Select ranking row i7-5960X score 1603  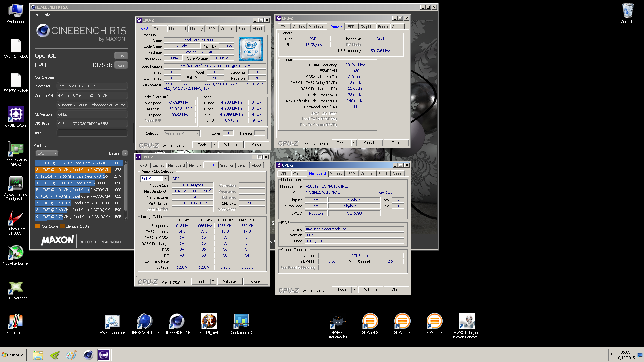click(79, 163)
